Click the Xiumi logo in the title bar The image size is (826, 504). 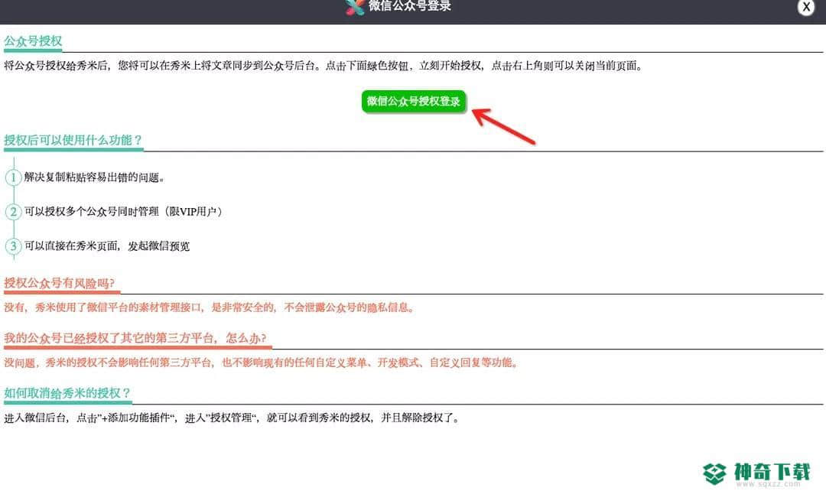355,7
